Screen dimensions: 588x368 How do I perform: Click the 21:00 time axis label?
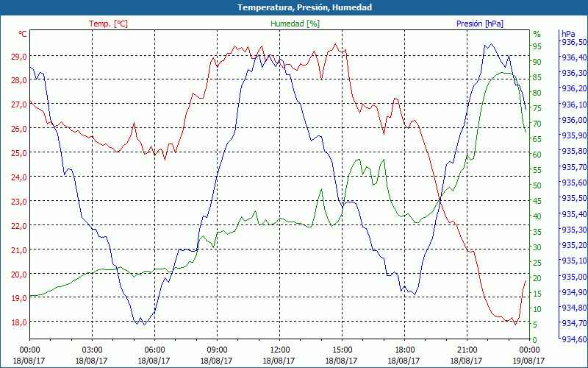[x=467, y=350]
